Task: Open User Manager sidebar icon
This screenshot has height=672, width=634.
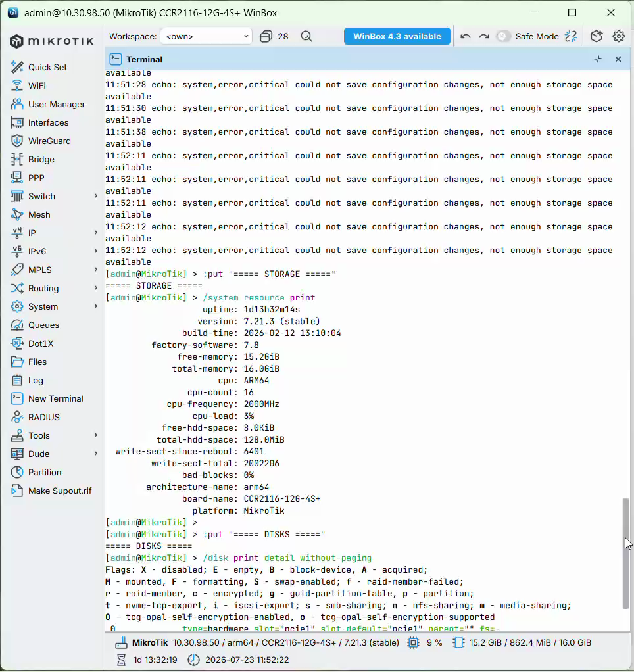Action: click(16, 104)
